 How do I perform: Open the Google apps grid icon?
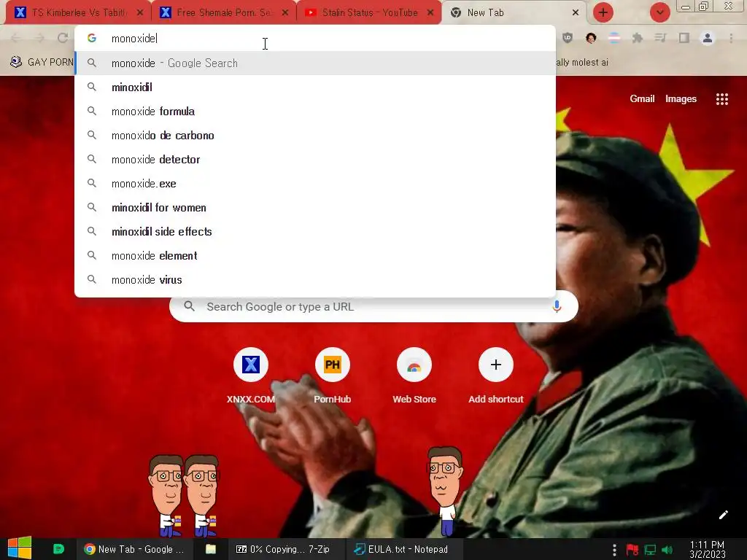(721, 99)
